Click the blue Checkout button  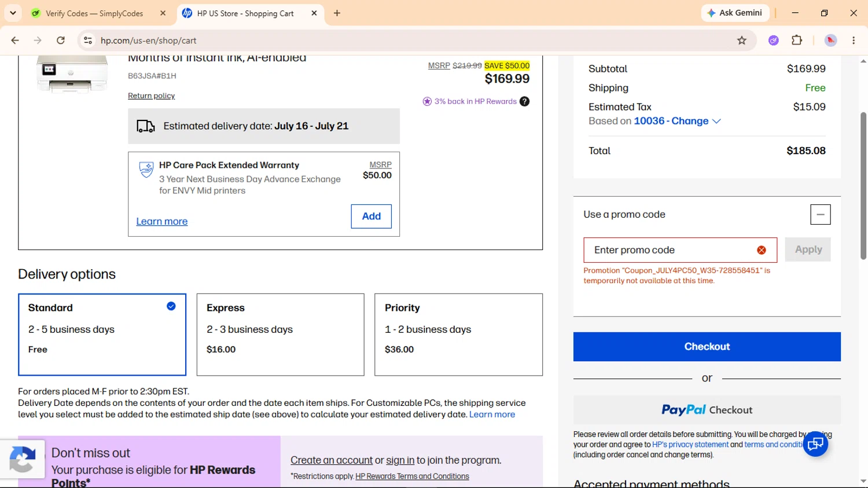point(707,346)
